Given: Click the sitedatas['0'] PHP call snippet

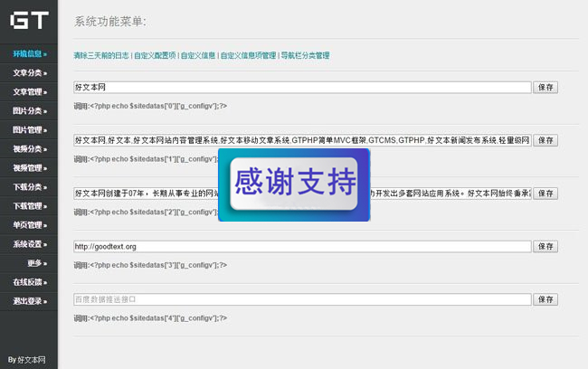Looking at the screenshot, I should 150,106.
